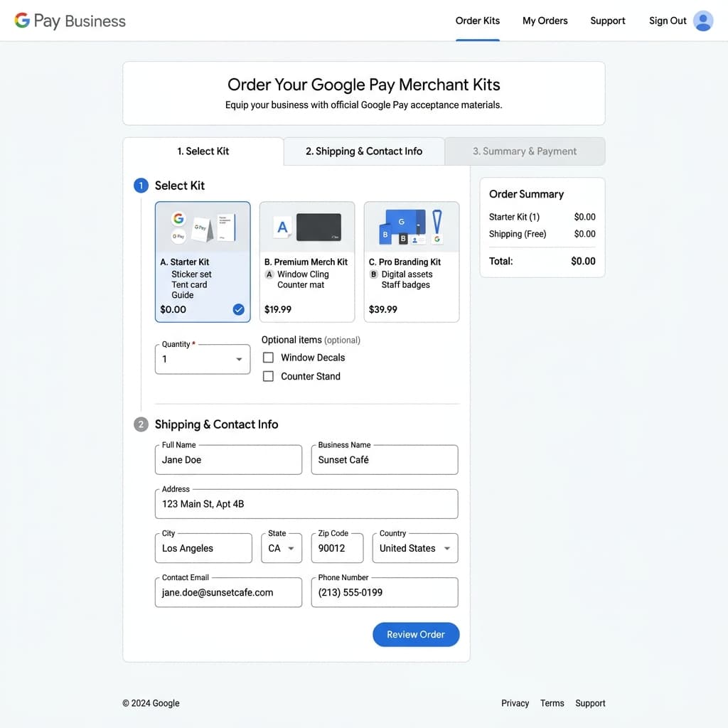Click the Zip Code field
This screenshot has width=728, height=728.
pos(337,548)
